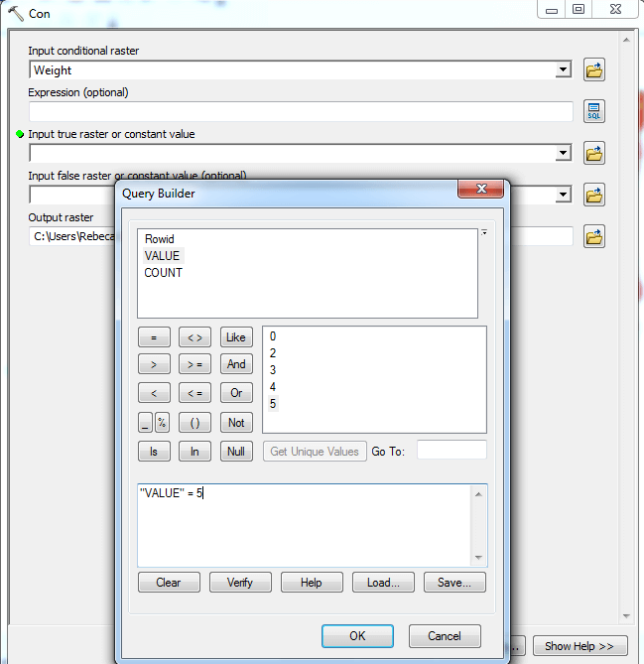Screen dimensions: 644x664
Task: Click OK in Query Builder
Action: [x=357, y=636]
